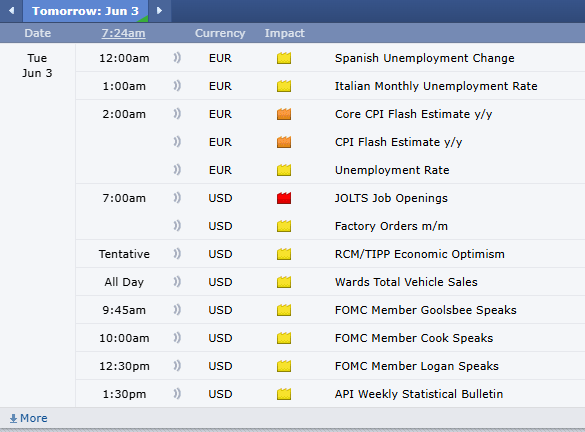This screenshot has width=585, height=432.
Task: Click yellow impact icon for API Weekly Statistical Bulletin
Action: (284, 394)
